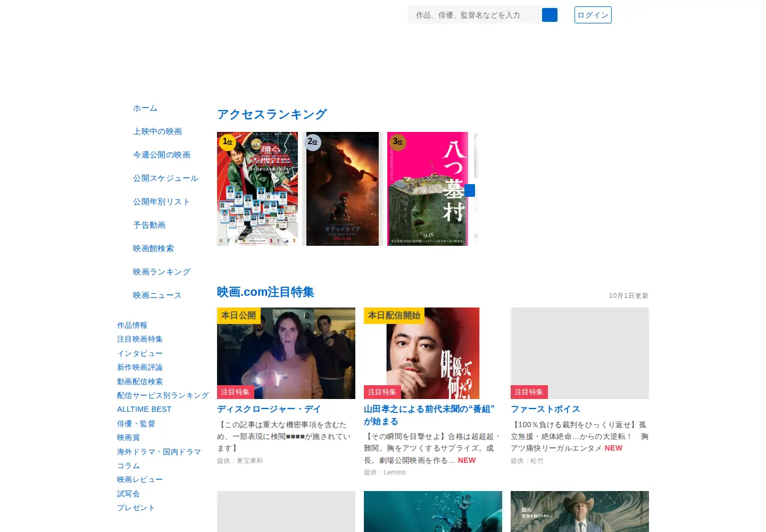This screenshot has width=766, height=532.
Task: Open the 2位 ranked movie poster
Action: coord(343,189)
